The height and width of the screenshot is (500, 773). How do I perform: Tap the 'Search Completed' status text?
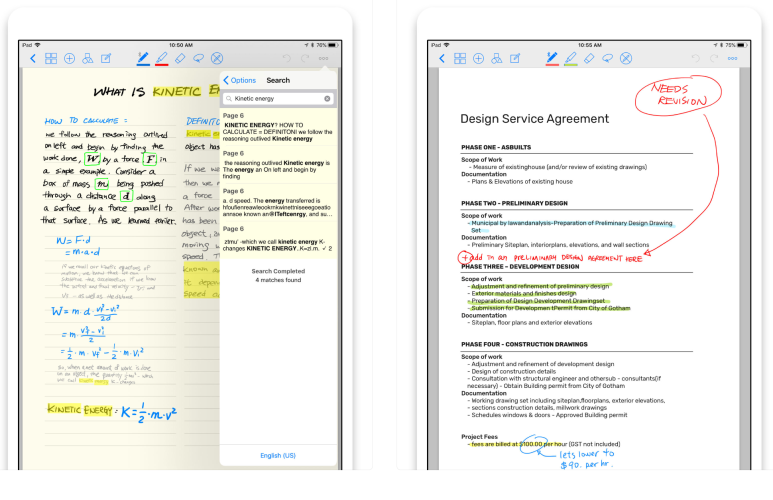(278, 271)
